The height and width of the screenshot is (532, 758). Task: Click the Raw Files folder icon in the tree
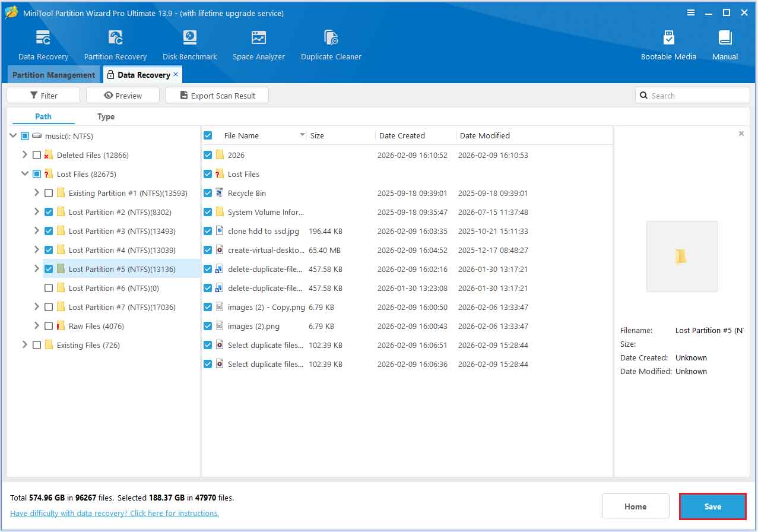[61, 326]
